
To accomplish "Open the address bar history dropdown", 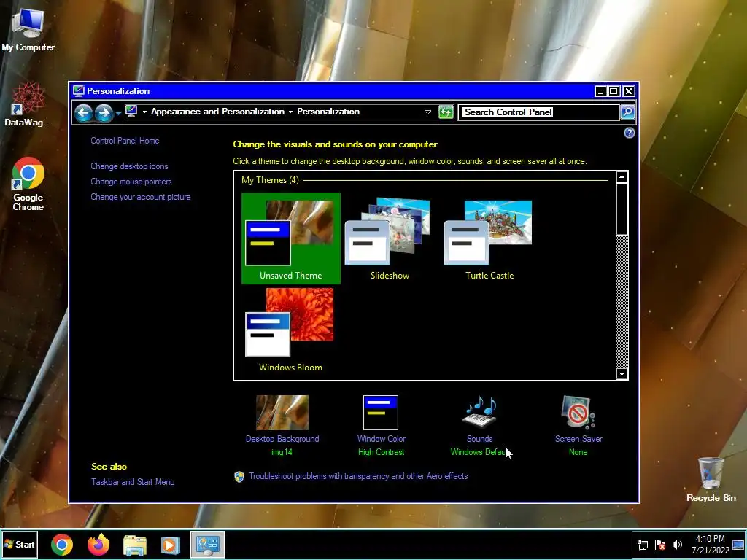I will tap(427, 112).
